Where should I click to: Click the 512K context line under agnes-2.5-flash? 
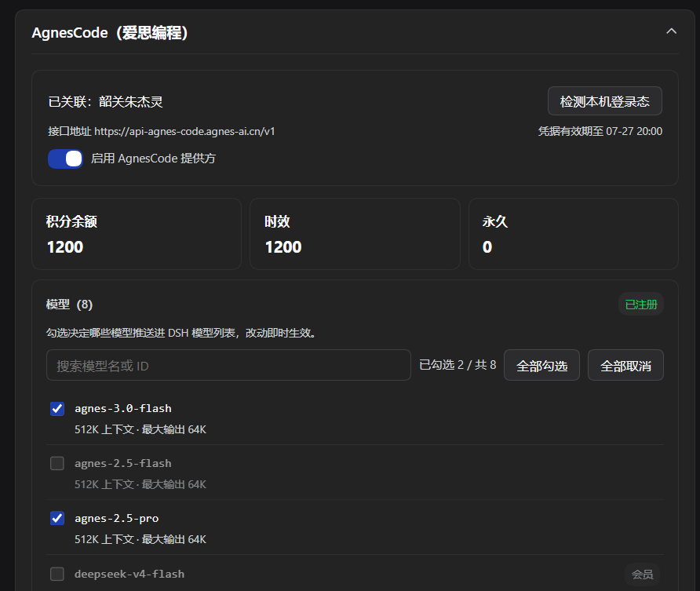140,484
